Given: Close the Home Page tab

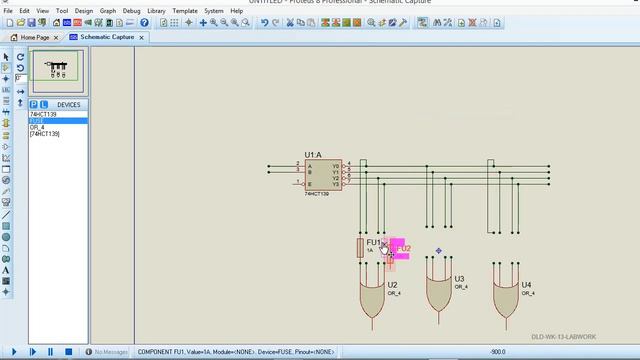Looking at the screenshot, I should click(56, 38).
